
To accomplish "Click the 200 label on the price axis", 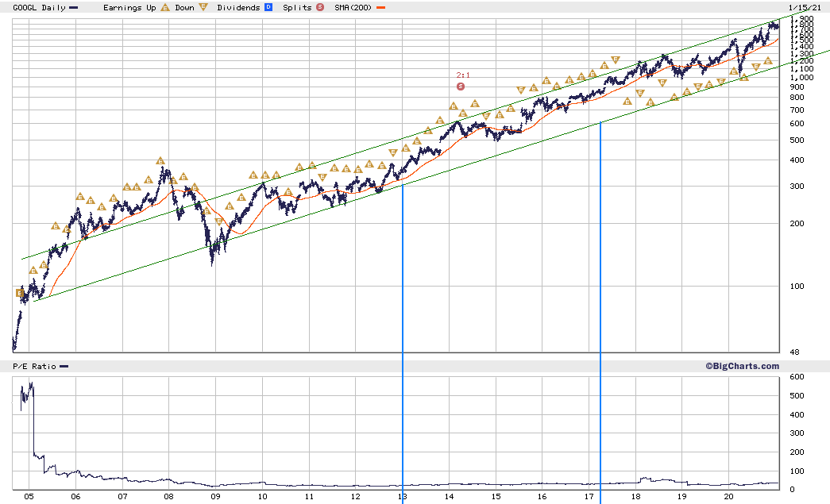I will pos(797,223).
